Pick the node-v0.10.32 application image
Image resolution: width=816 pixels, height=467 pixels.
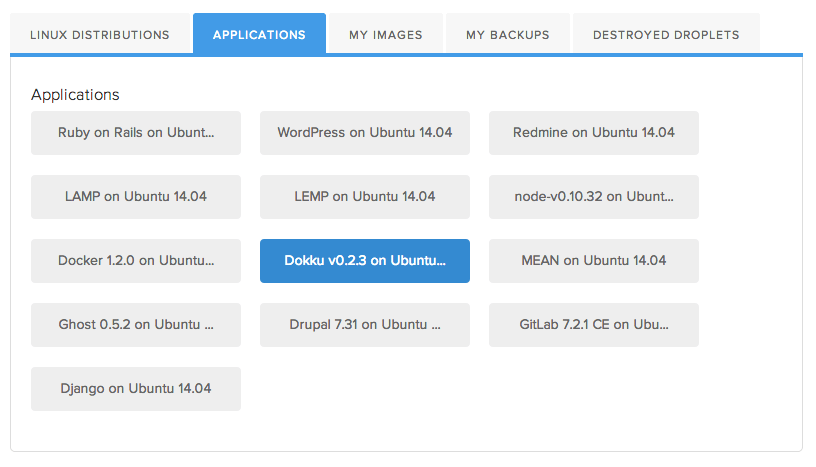[x=594, y=196]
